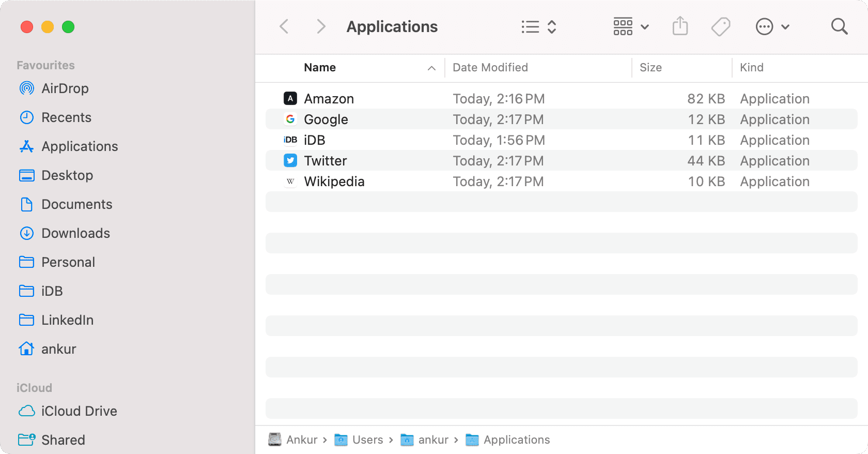The width and height of the screenshot is (868, 454).
Task: Click Applications folder in path bar
Action: tap(508, 440)
